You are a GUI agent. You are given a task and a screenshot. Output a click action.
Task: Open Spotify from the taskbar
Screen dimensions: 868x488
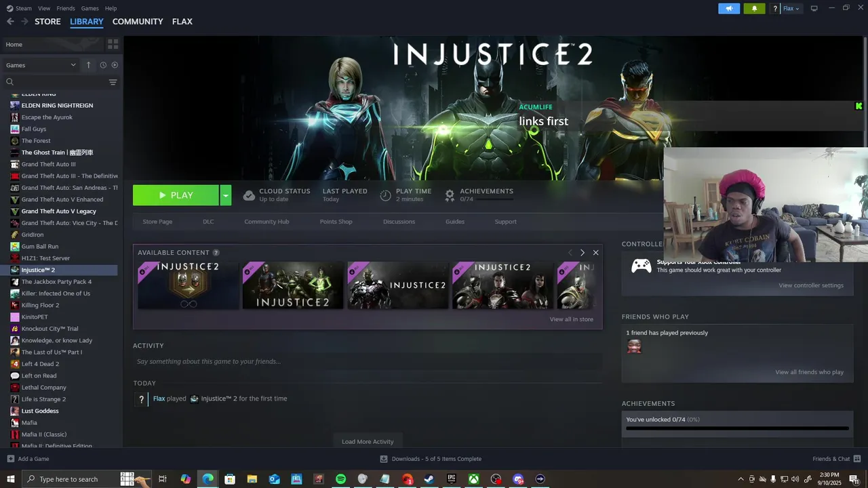click(x=341, y=479)
